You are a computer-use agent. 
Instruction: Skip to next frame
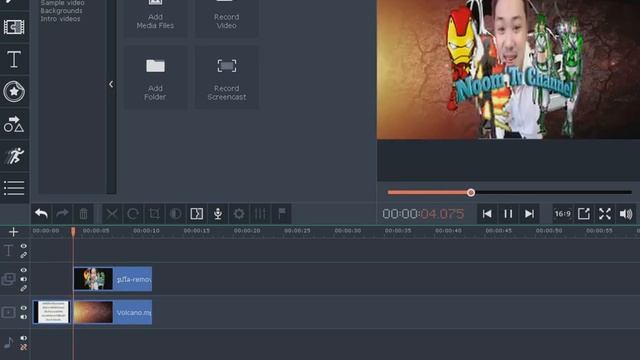tap(529, 214)
